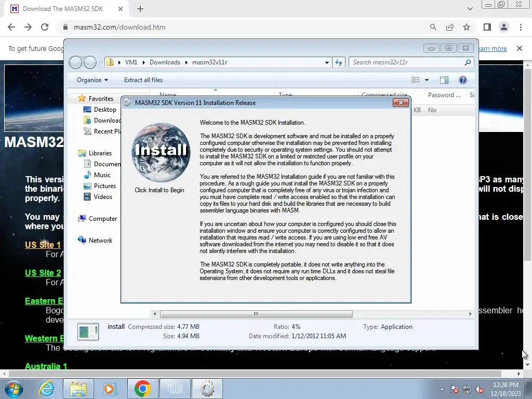Open the Organize menu in Explorer

[x=92, y=80]
